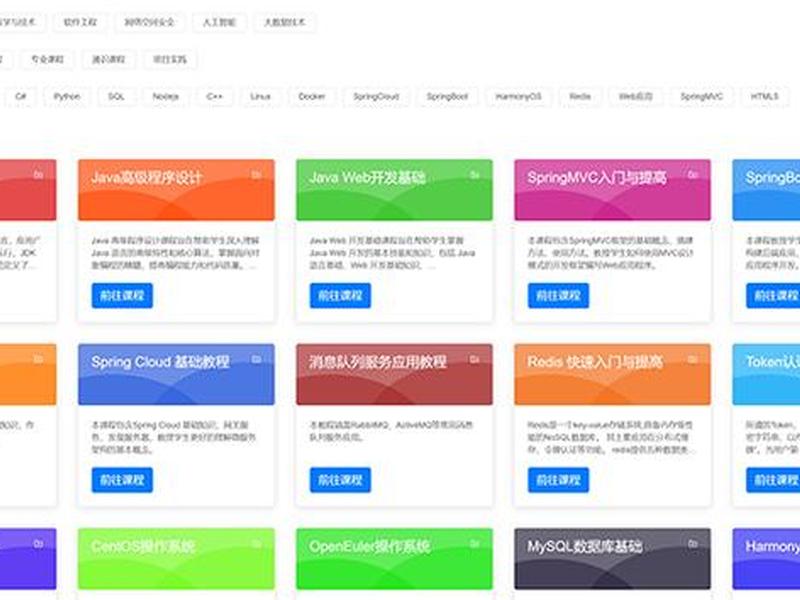This screenshot has height=600, width=800.
Task: Click the 消息队列服务应用教程 description text
Action: 391,431
